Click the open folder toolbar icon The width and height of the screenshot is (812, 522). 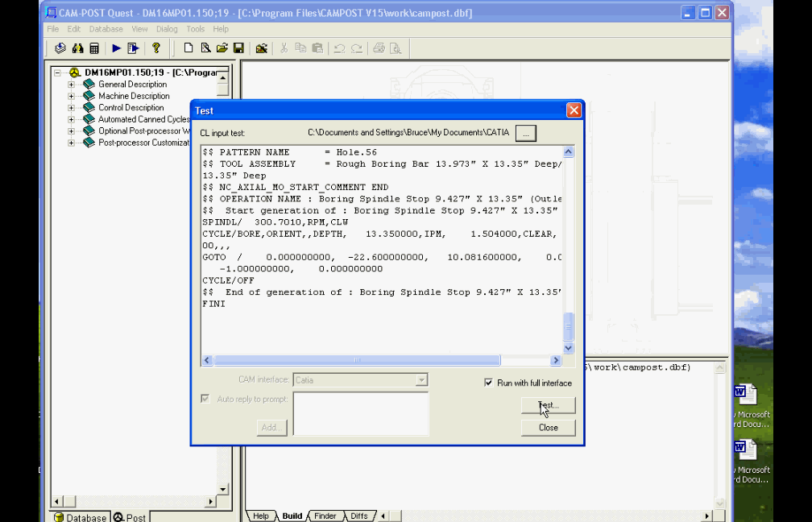222,48
